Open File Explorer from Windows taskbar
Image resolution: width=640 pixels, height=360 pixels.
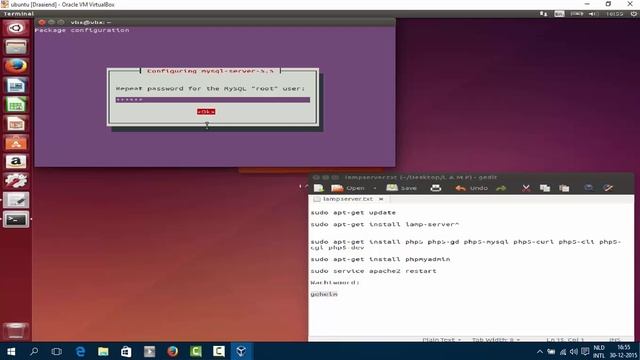pos(103,351)
